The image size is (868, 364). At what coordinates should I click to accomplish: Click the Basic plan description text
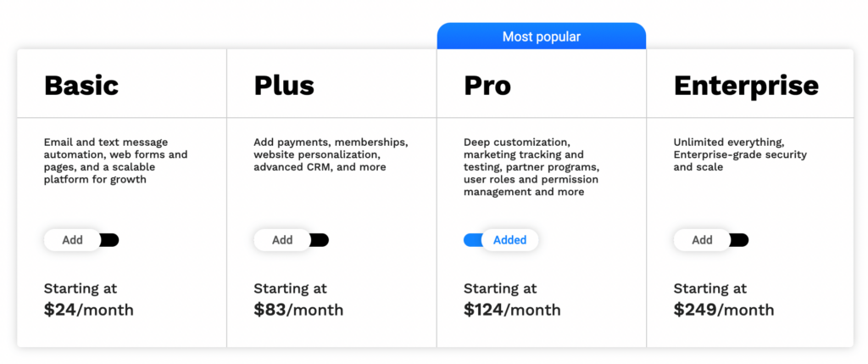coord(115,160)
